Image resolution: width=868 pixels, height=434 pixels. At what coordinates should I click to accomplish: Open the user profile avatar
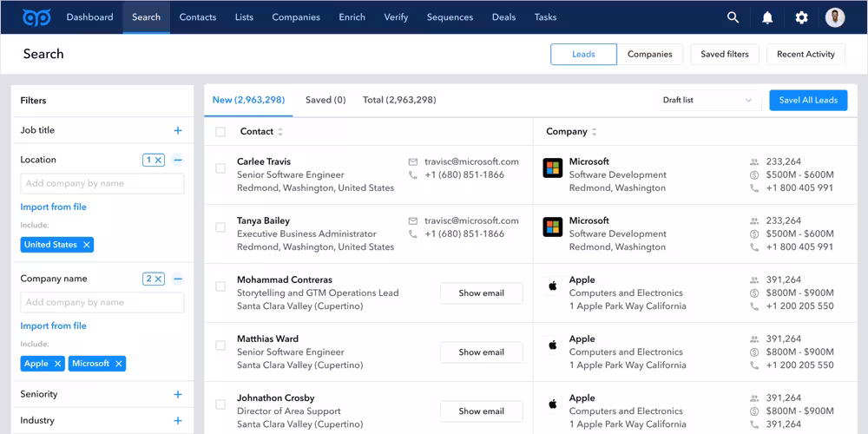(835, 17)
